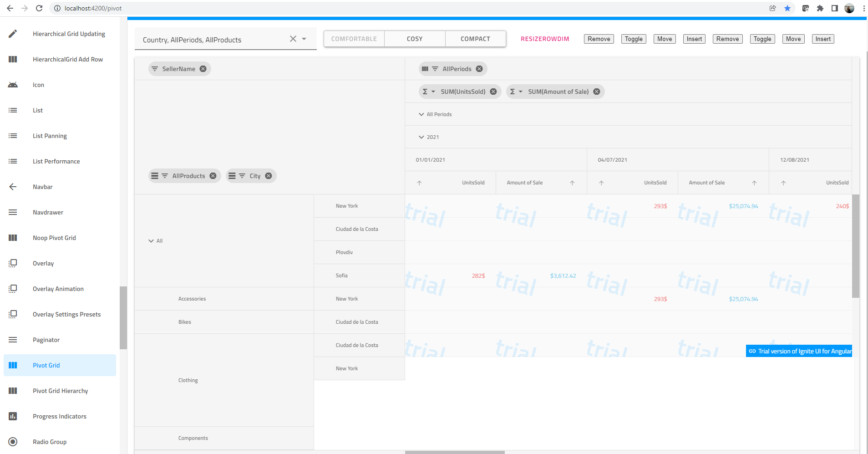Collapse the 2021 column group

click(x=421, y=137)
